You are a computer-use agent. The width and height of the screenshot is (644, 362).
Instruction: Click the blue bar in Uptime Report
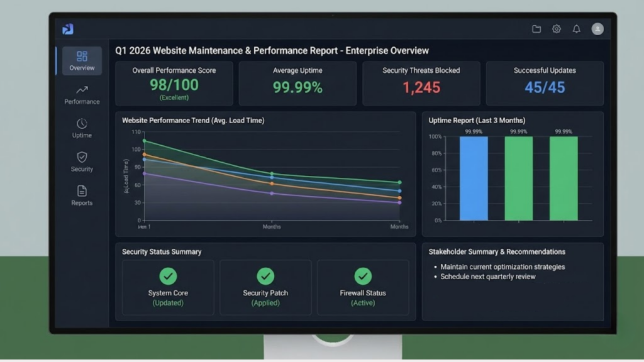474,178
